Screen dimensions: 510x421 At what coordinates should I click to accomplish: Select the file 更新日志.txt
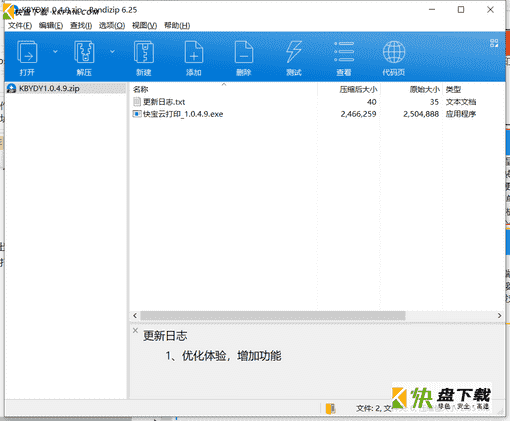[164, 102]
